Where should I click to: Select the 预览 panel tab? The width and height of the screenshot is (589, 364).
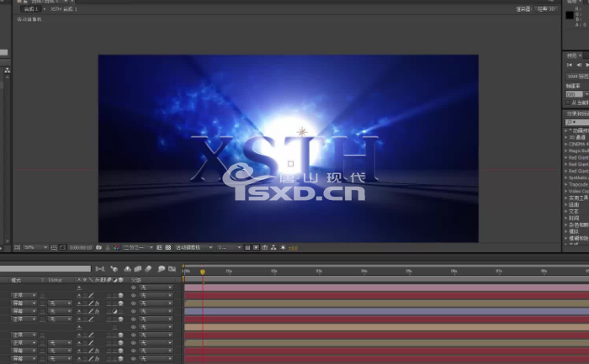[571, 55]
